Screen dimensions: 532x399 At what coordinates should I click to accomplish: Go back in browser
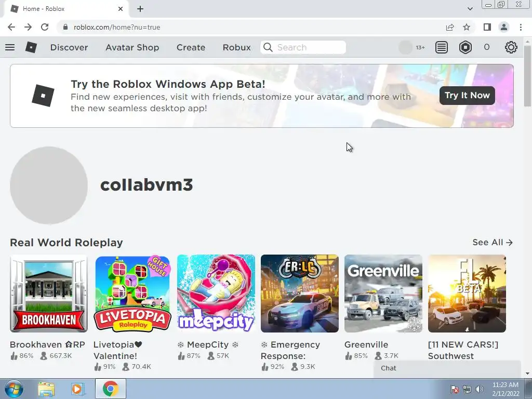[x=11, y=27]
